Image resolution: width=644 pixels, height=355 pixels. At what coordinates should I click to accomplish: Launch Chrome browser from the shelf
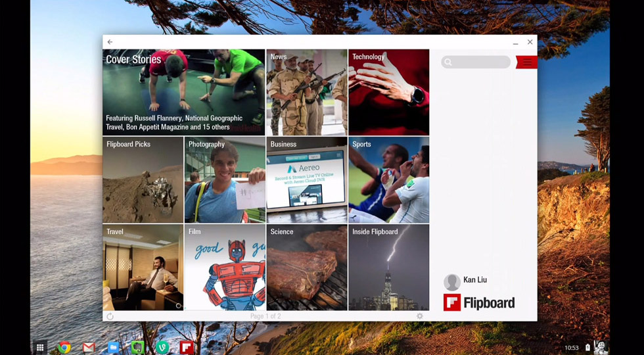(64, 347)
